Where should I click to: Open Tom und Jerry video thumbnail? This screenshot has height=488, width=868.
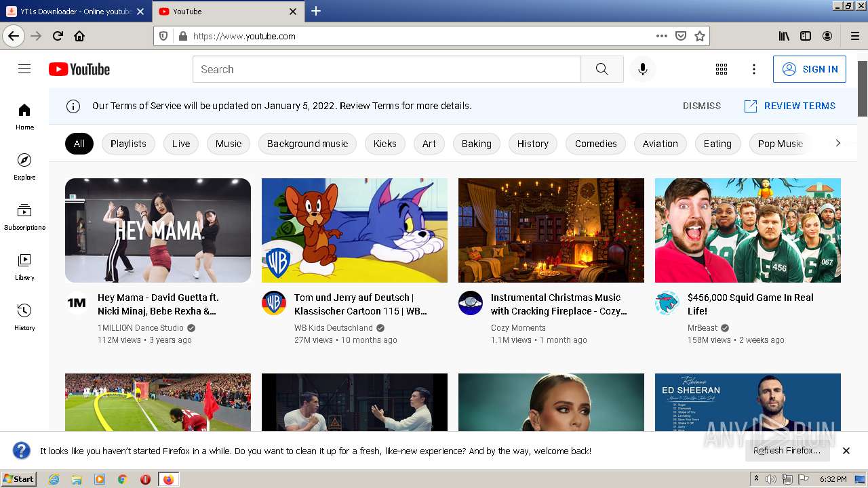(355, 230)
